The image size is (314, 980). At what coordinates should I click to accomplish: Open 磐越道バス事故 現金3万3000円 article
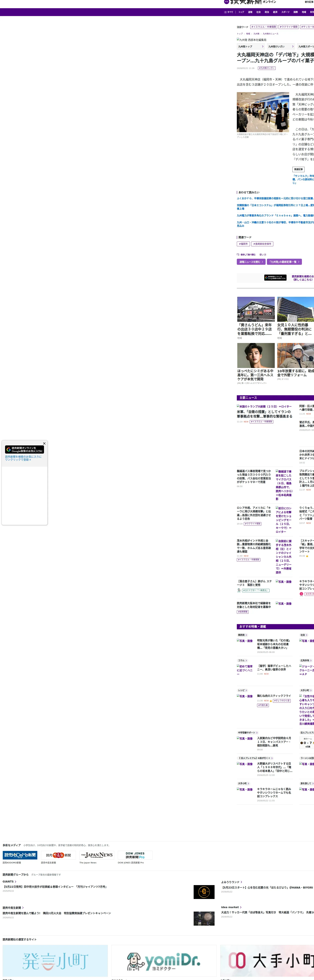pos(254,476)
